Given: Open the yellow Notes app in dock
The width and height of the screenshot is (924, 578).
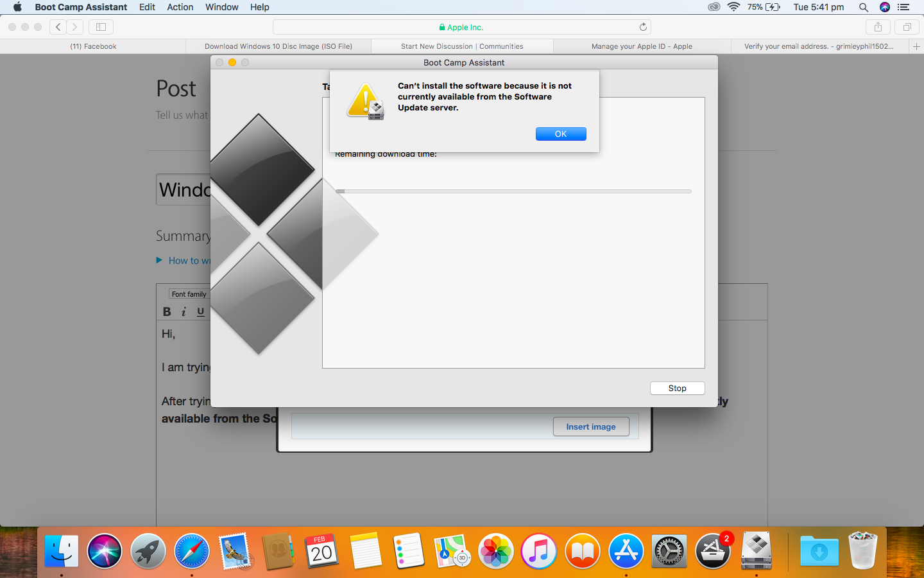Looking at the screenshot, I should point(366,552).
